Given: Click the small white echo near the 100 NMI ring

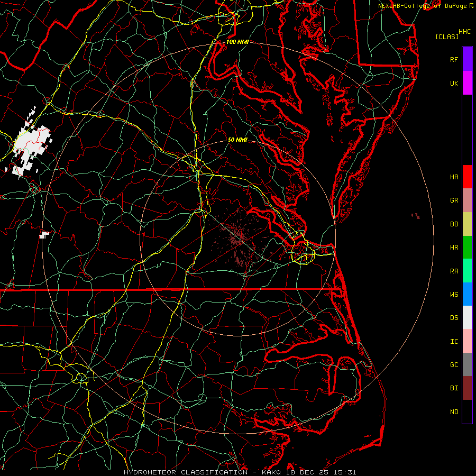Looking at the screenshot, I should pos(44,235).
